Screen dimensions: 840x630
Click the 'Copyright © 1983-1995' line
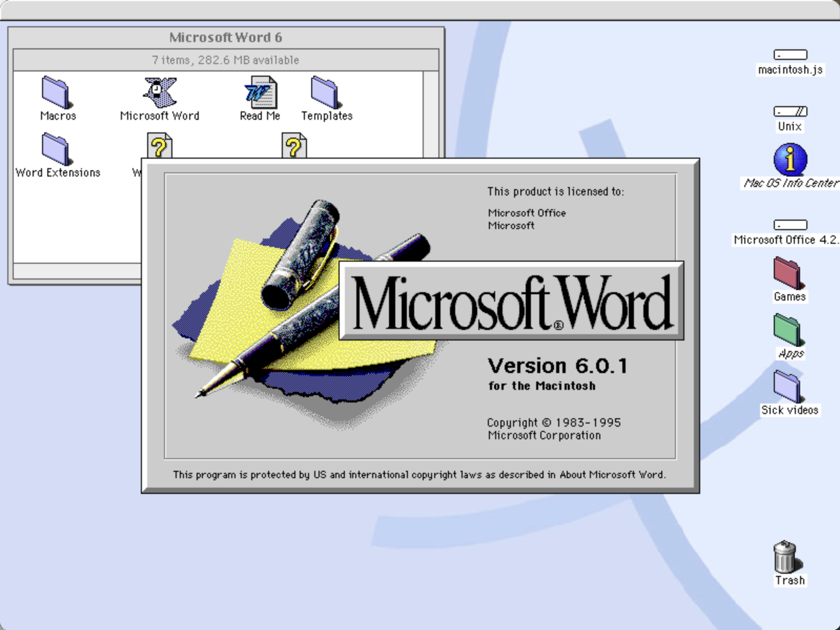pyautogui.click(x=554, y=422)
